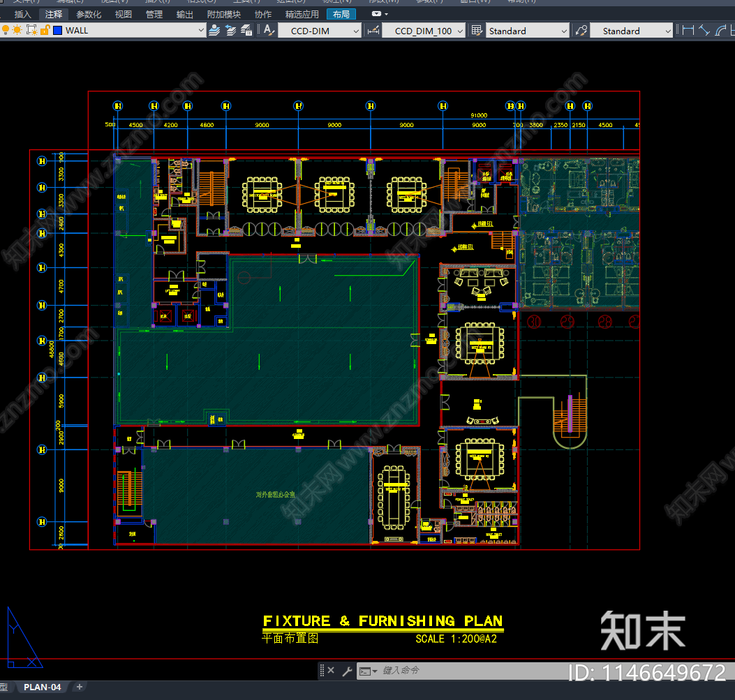Switch to the PLAN-04 layout tab
This screenshot has width=735, height=700.
tap(42, 687)
